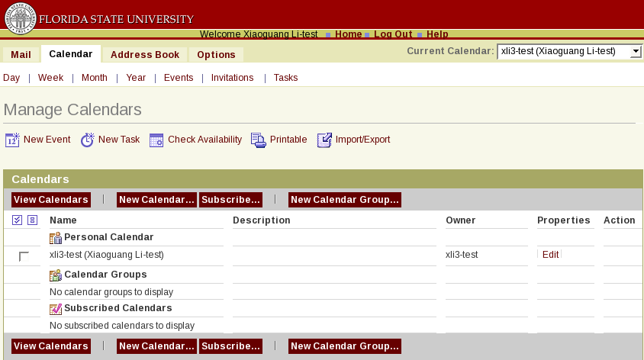Edit properties of xli3-test calendar
Image resolution: width=644 pixels, height=360 pixels.
550,255
